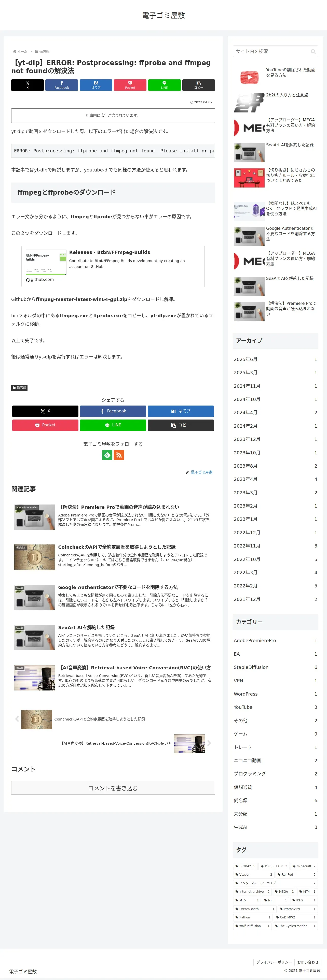Click top Hatena bookmark share button
327x980 pixels.
96,85
